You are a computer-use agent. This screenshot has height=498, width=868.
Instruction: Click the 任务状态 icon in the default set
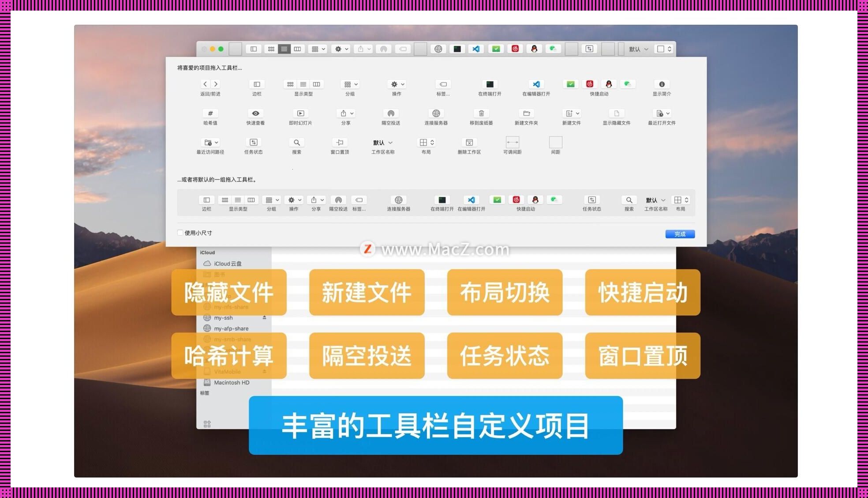(x=592, y=200)
